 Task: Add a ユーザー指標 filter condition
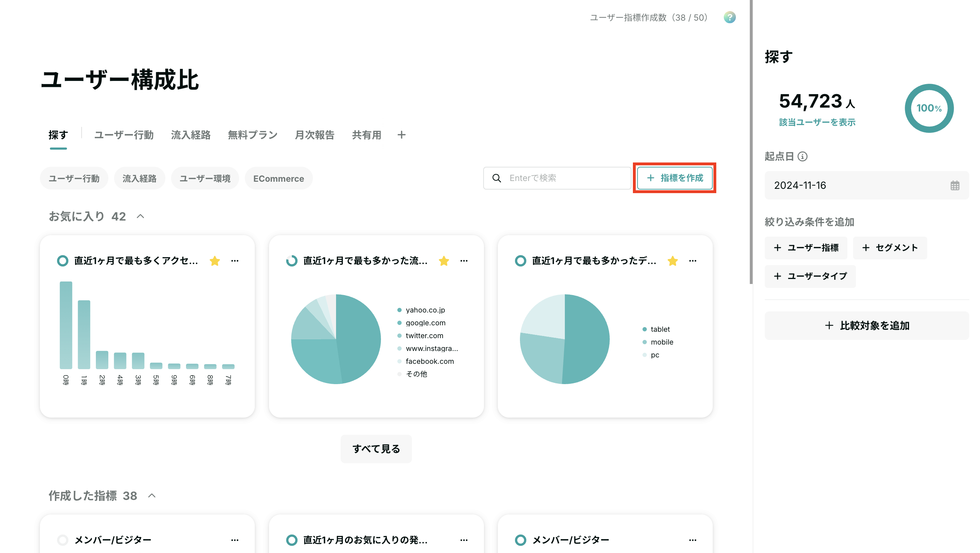point(806,248)
